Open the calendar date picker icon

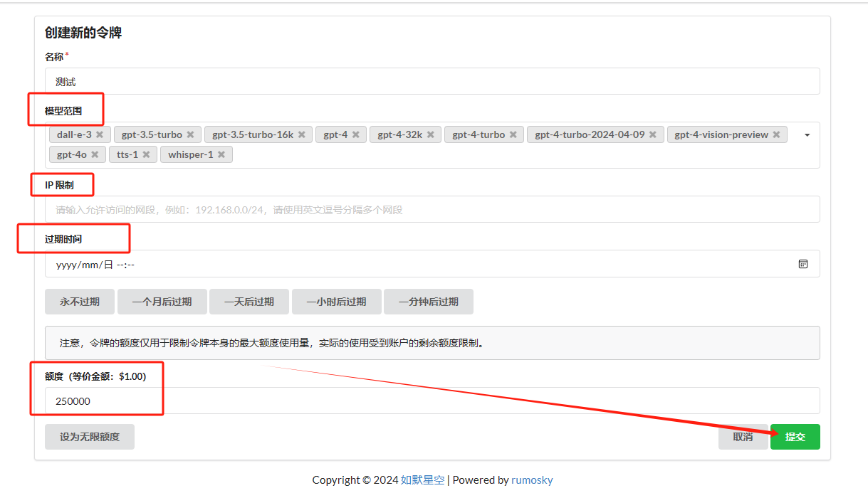pyautogui.click(x=802, y=264)
